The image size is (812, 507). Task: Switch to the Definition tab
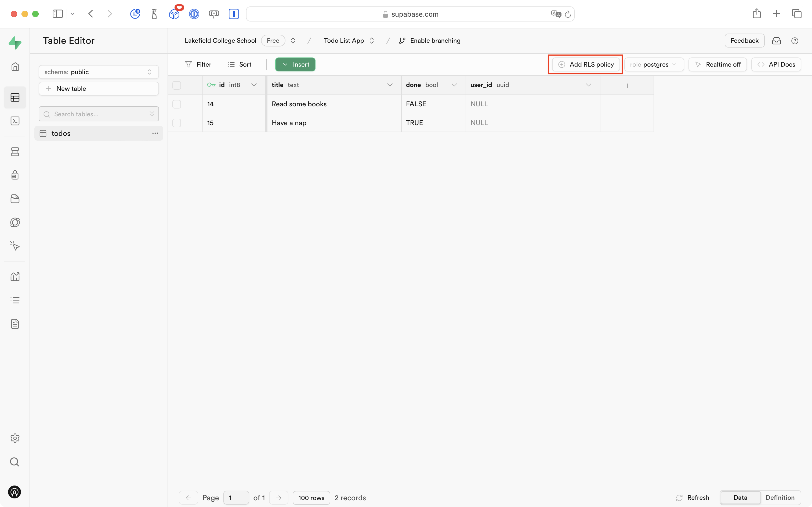tap(780, 497)
